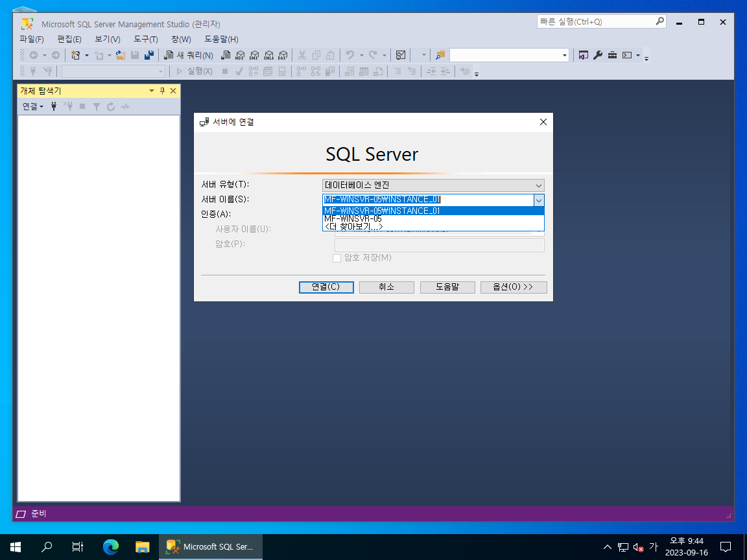
Task: Open the 파일(F) menu
Action: pos(31,39)
